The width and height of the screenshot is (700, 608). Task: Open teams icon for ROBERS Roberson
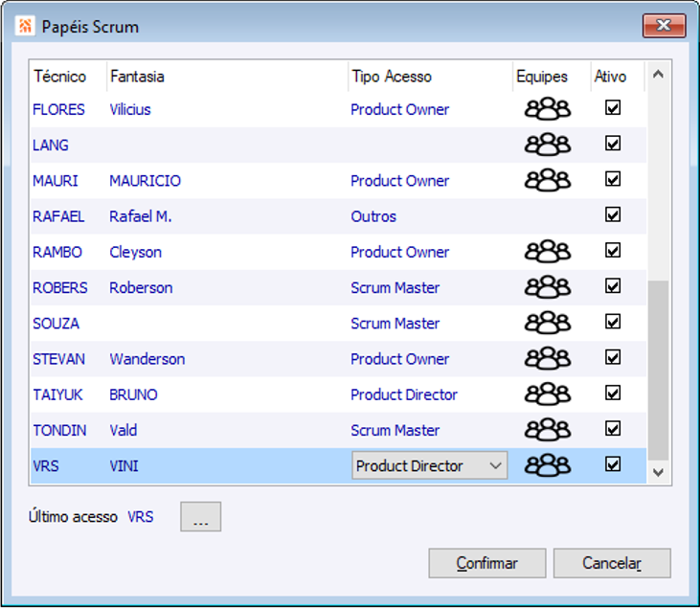pyautogui.click(x=547, y=287)
